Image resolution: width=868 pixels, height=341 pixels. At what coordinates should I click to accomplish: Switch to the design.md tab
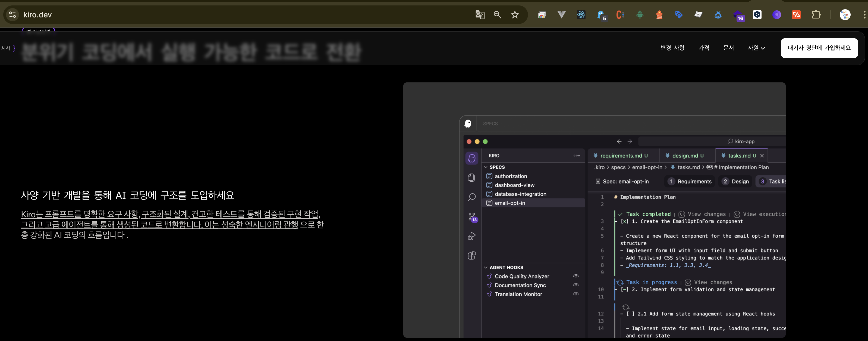(685, 156)
